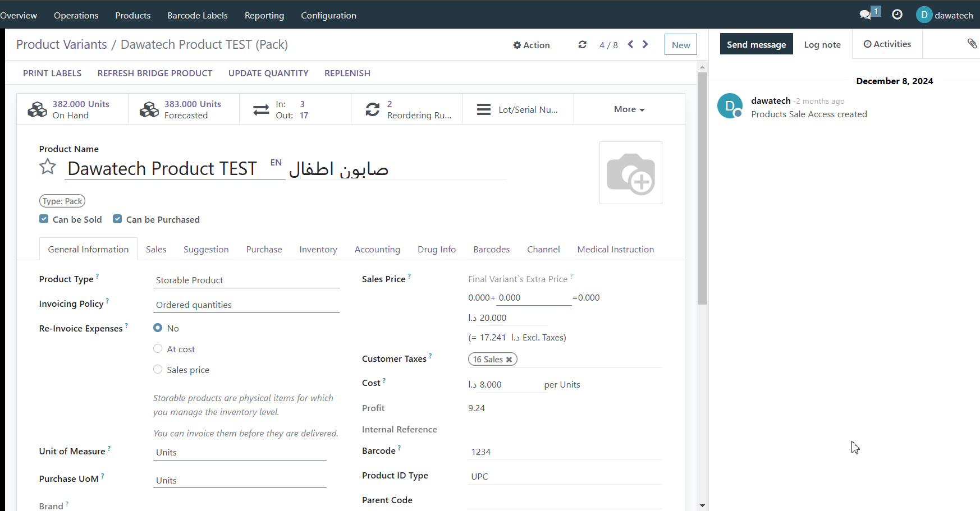Click Log note button
The height and width of the screenshot is (511, 980).
click(x=822, y=44)
